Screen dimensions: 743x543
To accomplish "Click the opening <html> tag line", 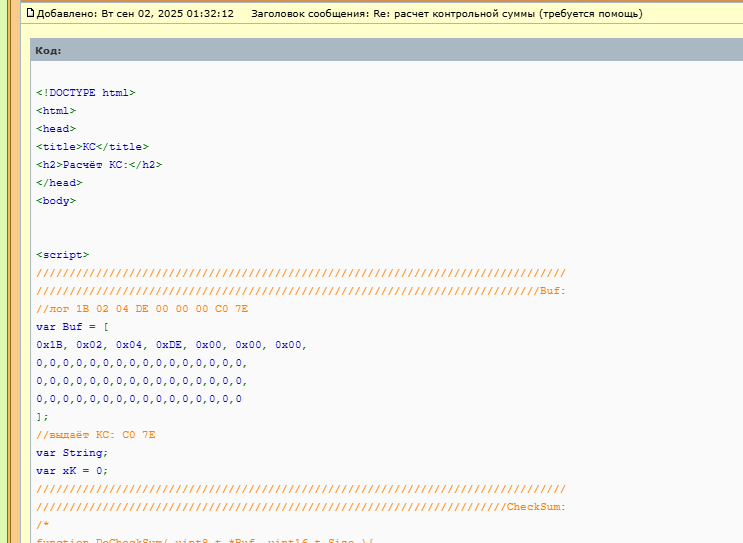I will (x=55, y=111).
